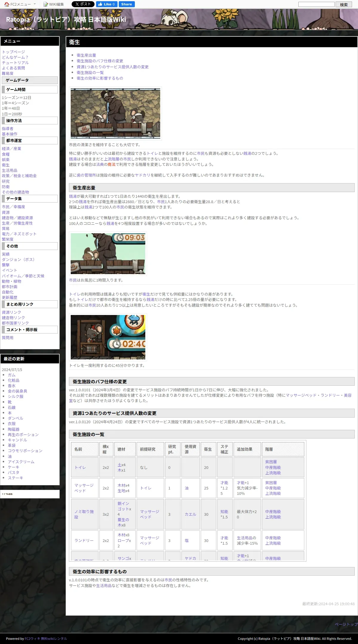Open 化粧品 in recent updates
Screen dimensions: 358x644
coord(13,380)
